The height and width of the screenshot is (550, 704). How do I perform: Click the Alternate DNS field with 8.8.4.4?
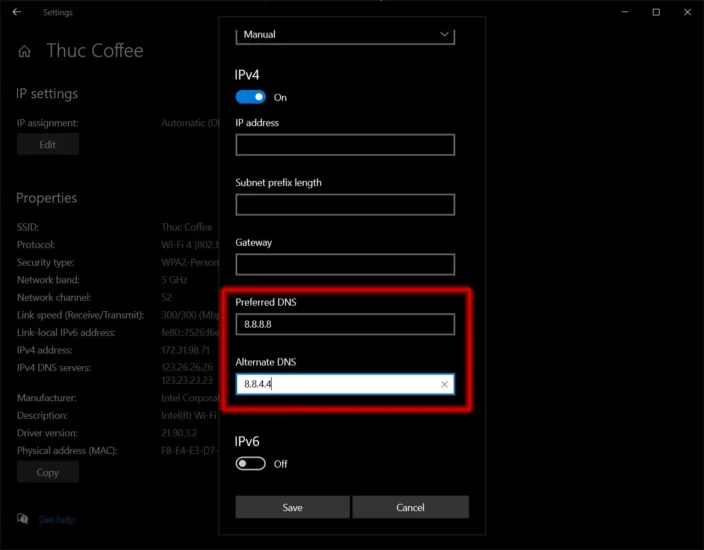(x=345, y=384)
